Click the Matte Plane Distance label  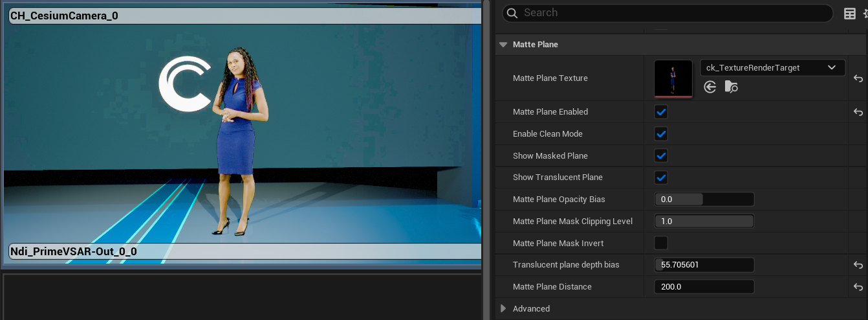pyautogui.click(x=552, y=287)
